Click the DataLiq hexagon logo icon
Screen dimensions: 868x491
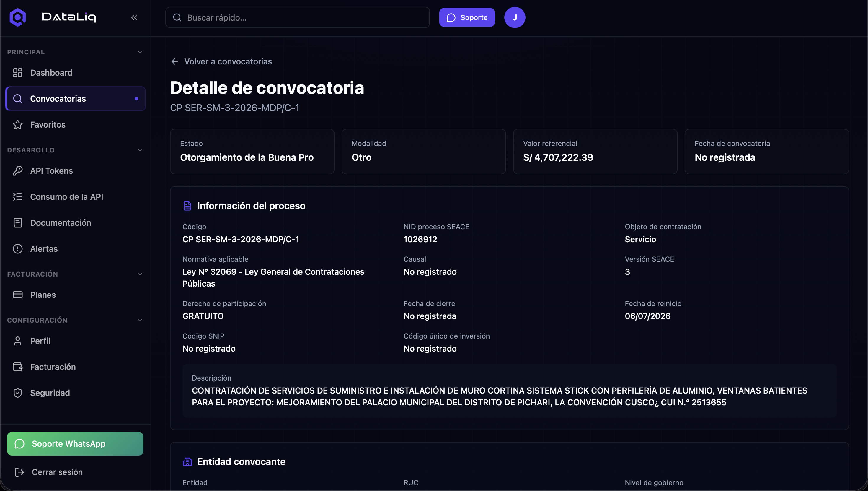(17, 17)
